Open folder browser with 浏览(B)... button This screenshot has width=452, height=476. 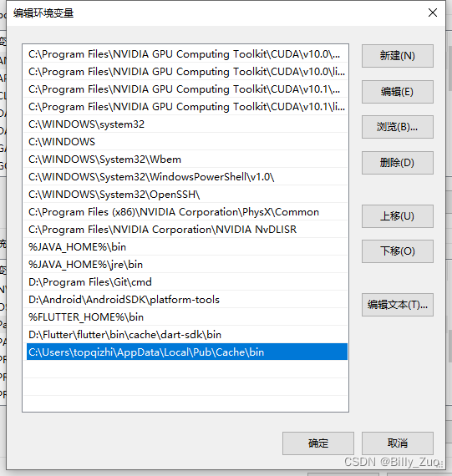coord(398,127)
